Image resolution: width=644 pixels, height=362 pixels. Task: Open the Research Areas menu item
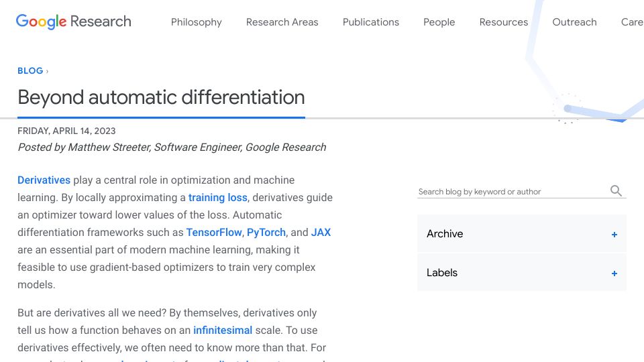pyautogui.click(x=282, y=22)
